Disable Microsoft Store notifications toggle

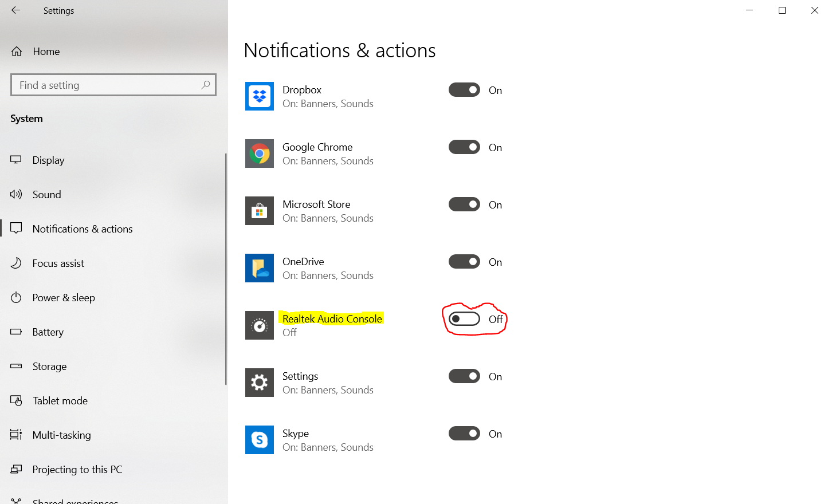tap(464, 204)
